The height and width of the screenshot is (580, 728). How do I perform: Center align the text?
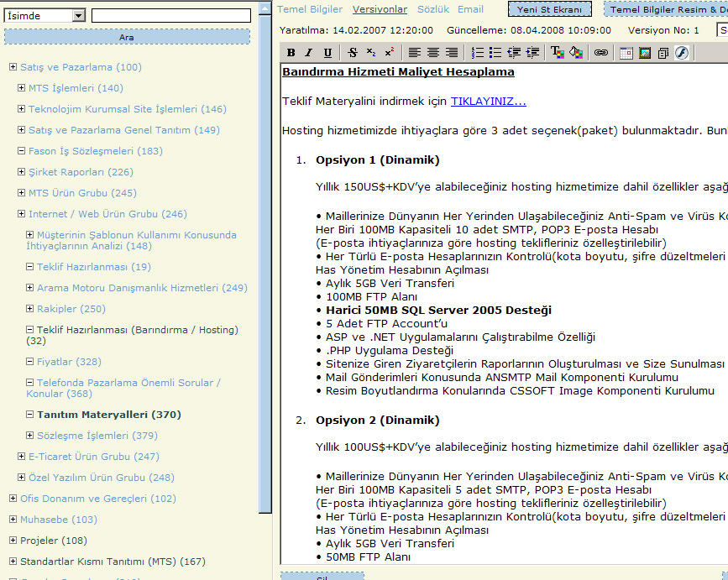point(433,53)
